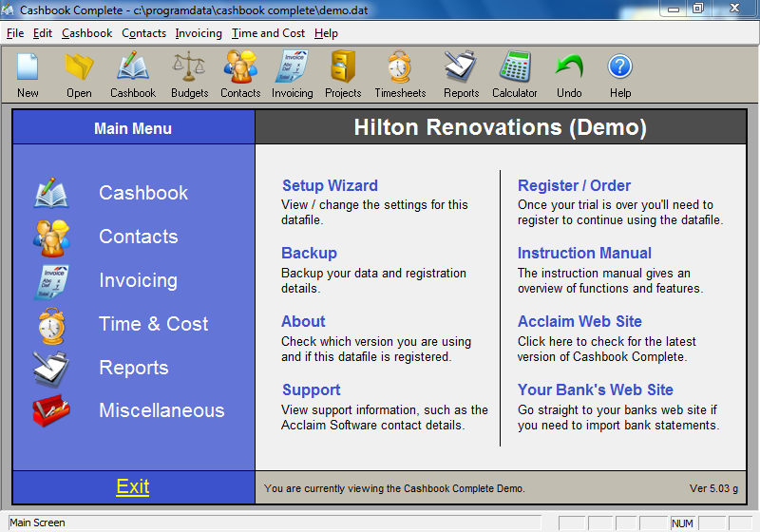Minimize the Cashbook Complete window

(x=674, y=9)
